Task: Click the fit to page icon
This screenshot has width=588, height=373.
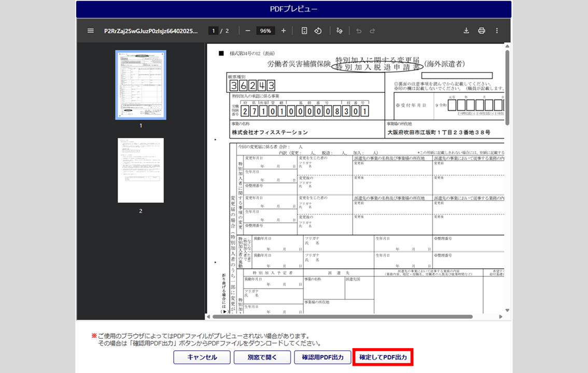Action: (x=304, y=31)
